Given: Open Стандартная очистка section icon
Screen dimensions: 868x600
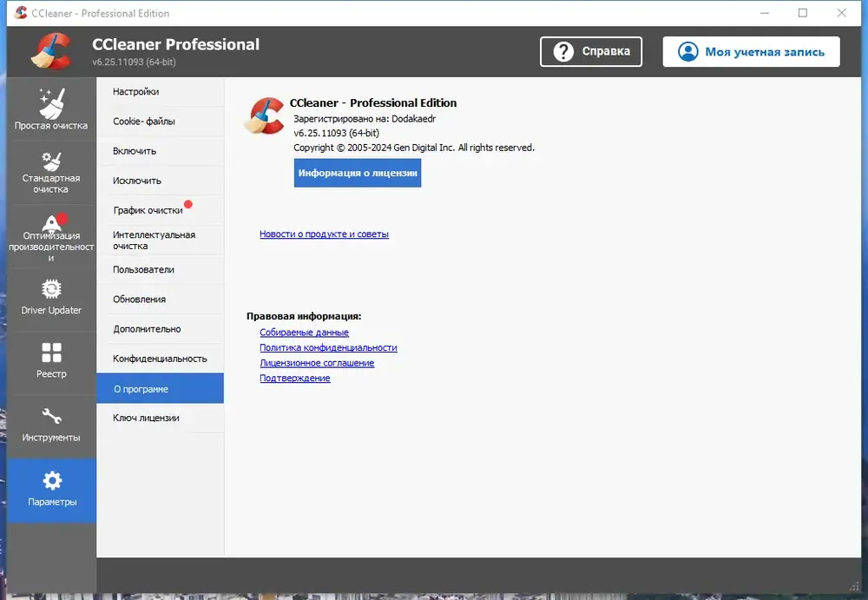Looking at the screenshot, I should [x=51, y=162].
